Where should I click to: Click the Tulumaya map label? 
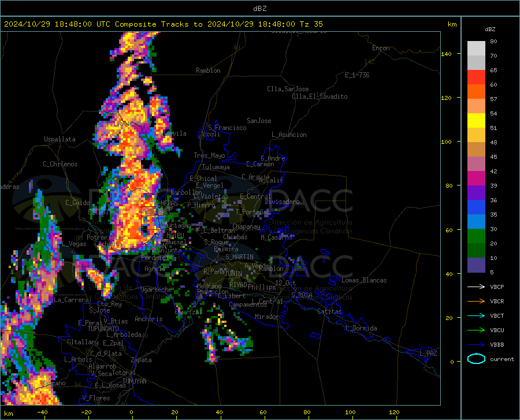pyautogui.click(x=216, y=167)
